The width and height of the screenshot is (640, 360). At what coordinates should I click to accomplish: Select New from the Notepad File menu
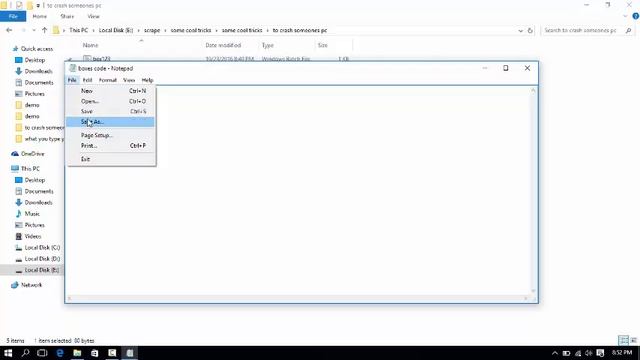[110, 91]
